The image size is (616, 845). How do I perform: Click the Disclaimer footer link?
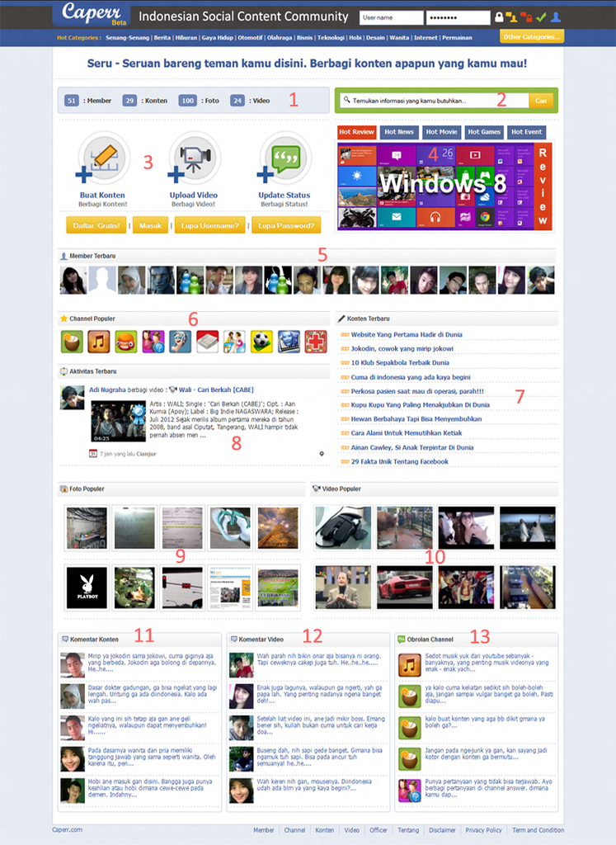click(x=442, y=830)
